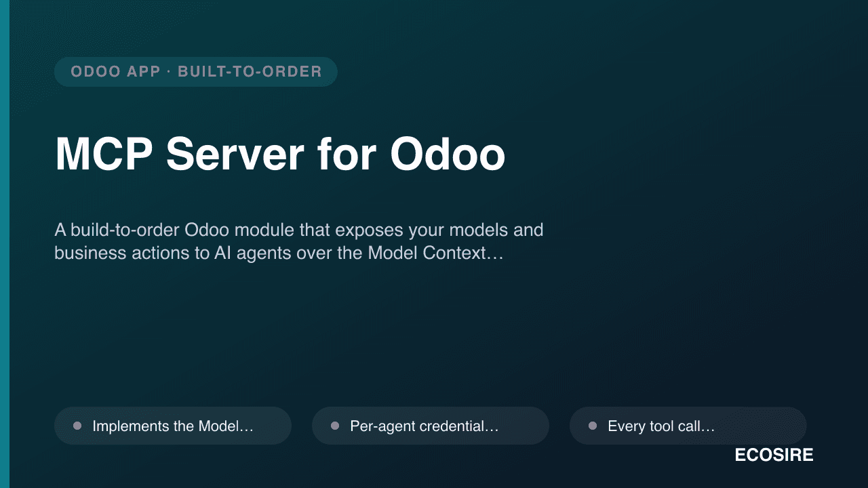Select the Every tool call… pill
Viewport: 868px width, 488px height.
point(688,426)
